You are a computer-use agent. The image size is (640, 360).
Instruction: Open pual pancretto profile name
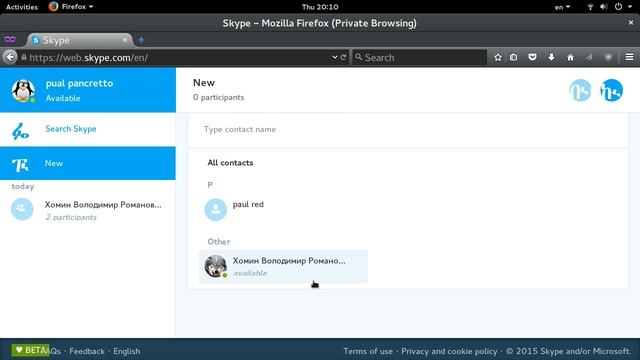point(79,83)
